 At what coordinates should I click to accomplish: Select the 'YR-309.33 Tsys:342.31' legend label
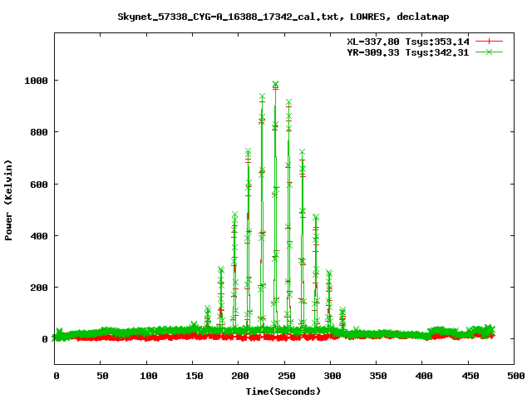coord(408,52)
